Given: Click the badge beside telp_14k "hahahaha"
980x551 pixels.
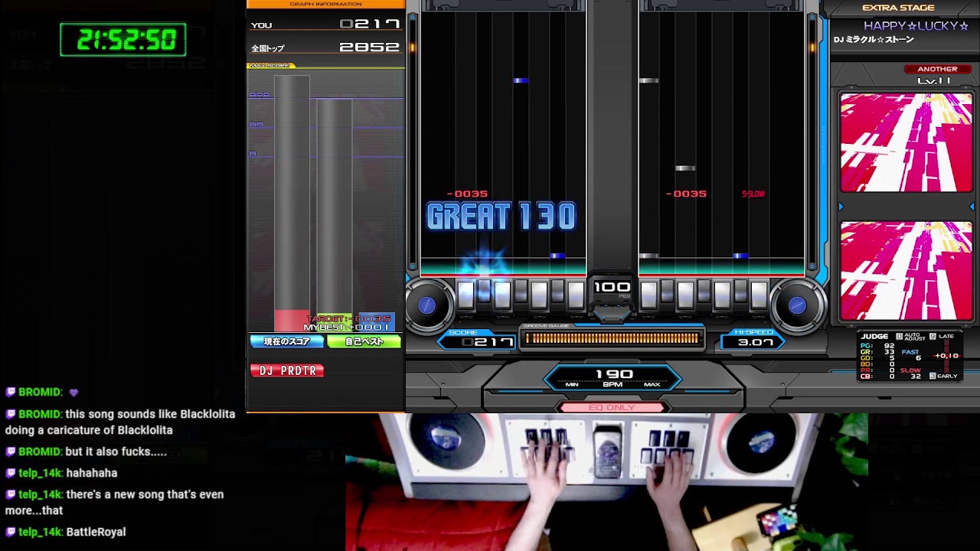Looking at the screenshot, I should pos(11,473).
